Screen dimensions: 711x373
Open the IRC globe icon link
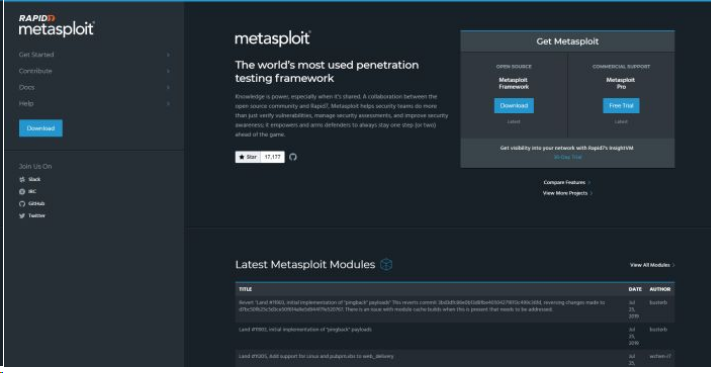[x=22, y=192]
